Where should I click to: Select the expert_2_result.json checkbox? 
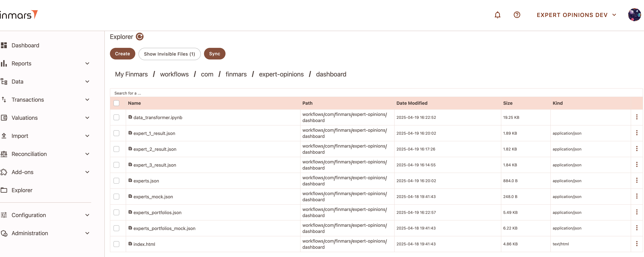(x=117, y=149)
